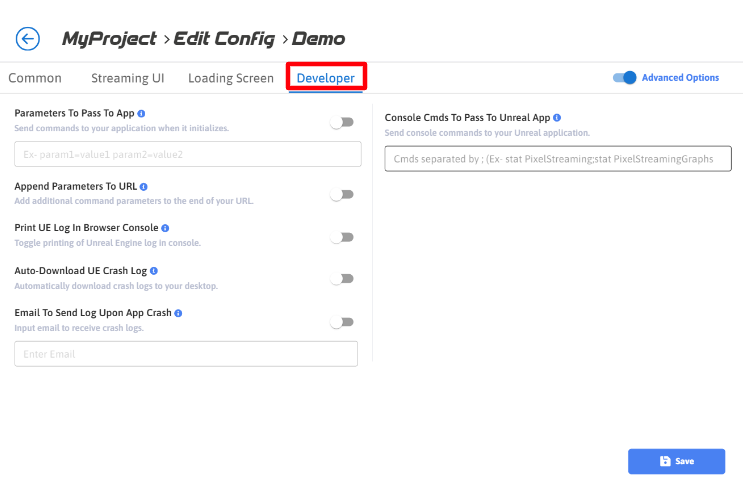Enable Parameters To Pass To App toggle
Image resolution: width=747 pixels, height=493 pixels.
342,122
